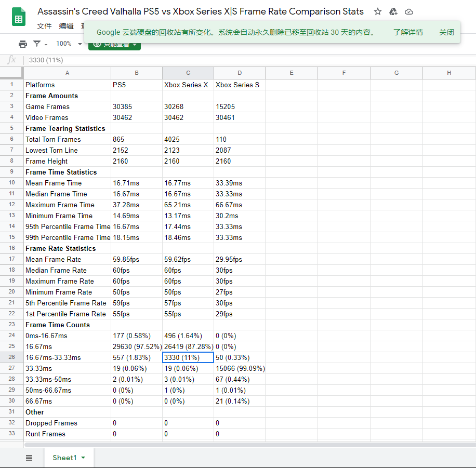Select the cell with 496 (1.64%)

pos(188,336)
